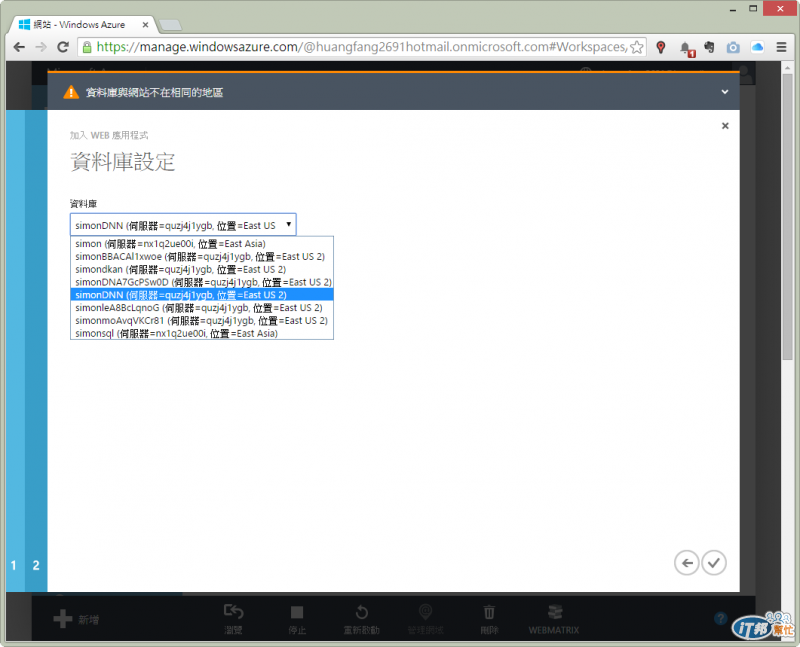Close the Windows Azure browser tab
This screenshot has width=800, height=647.
coord(145,24)
